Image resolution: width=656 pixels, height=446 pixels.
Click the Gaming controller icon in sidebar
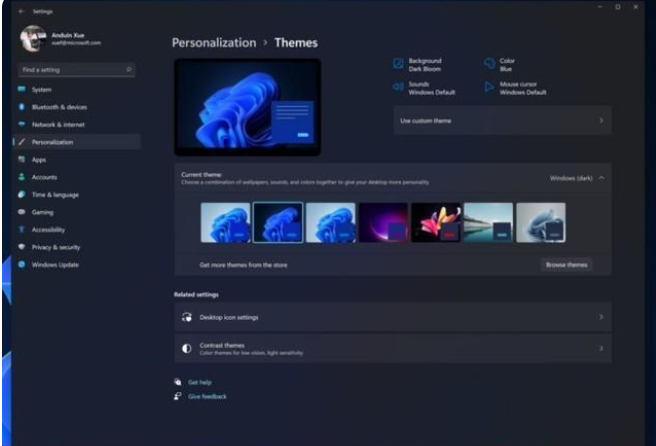click(x=22, y=212)
